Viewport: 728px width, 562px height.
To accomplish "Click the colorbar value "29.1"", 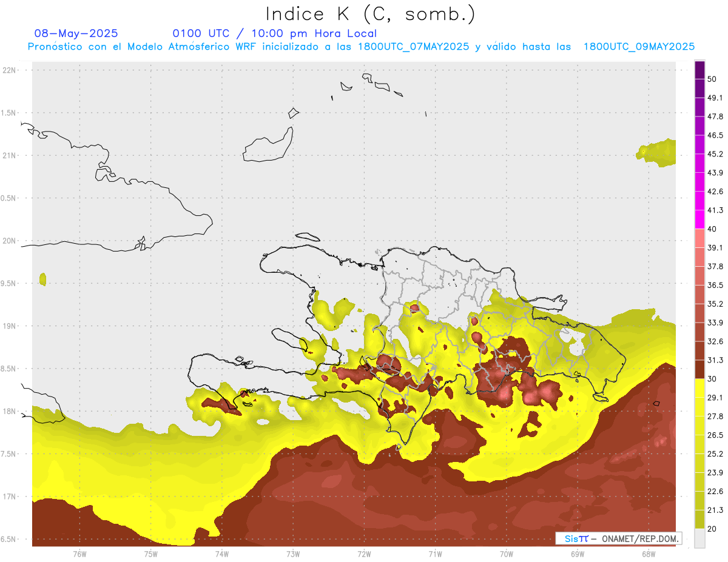I will (x=715, y=398).
